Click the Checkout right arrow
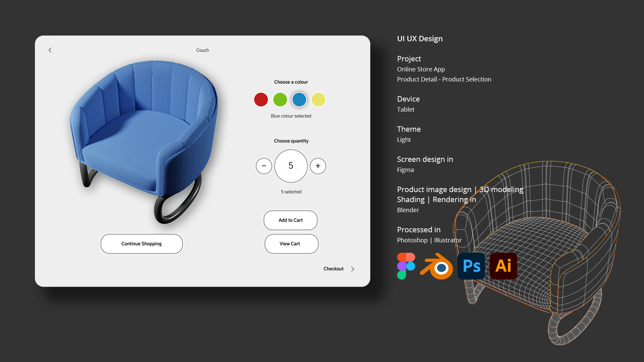 pos(353,269)
